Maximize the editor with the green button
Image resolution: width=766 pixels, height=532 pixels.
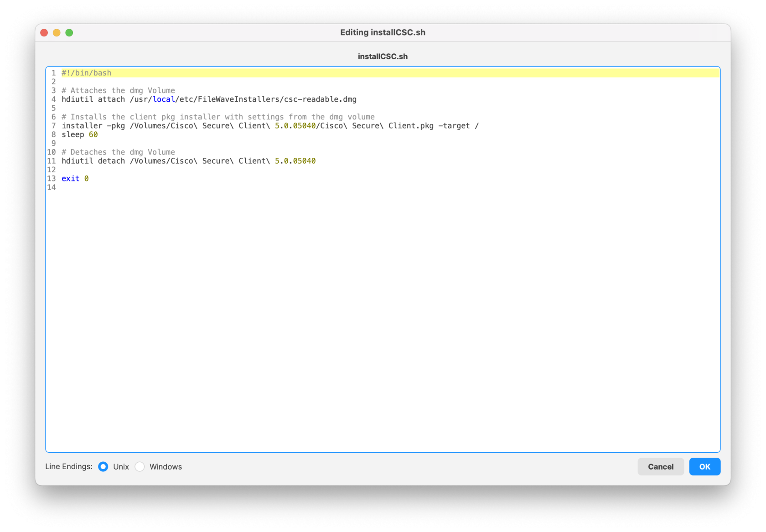point(69,33)
